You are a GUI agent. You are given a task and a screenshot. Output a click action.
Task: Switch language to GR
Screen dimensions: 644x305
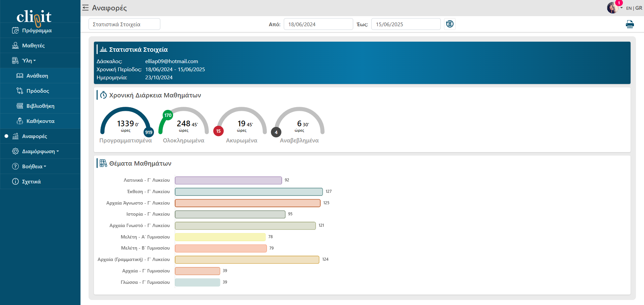(x=639, y=8)
